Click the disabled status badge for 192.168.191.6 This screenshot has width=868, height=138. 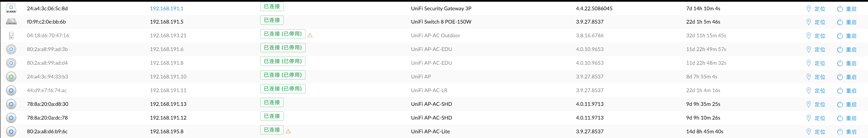pyautogui.click(x=283, y=47)
